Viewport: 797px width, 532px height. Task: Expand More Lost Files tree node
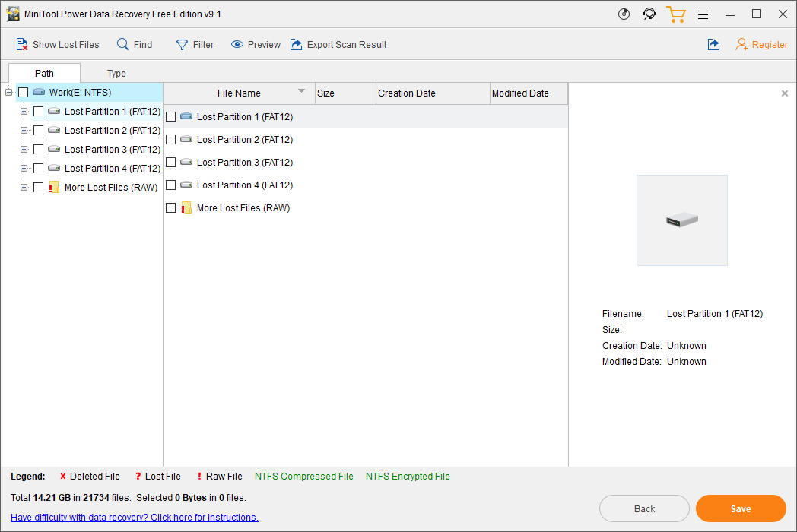[x=24, y=187]
